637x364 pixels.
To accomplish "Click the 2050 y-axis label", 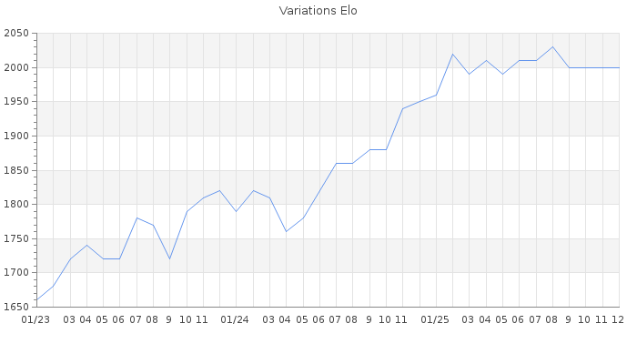I will coord(16,34).
